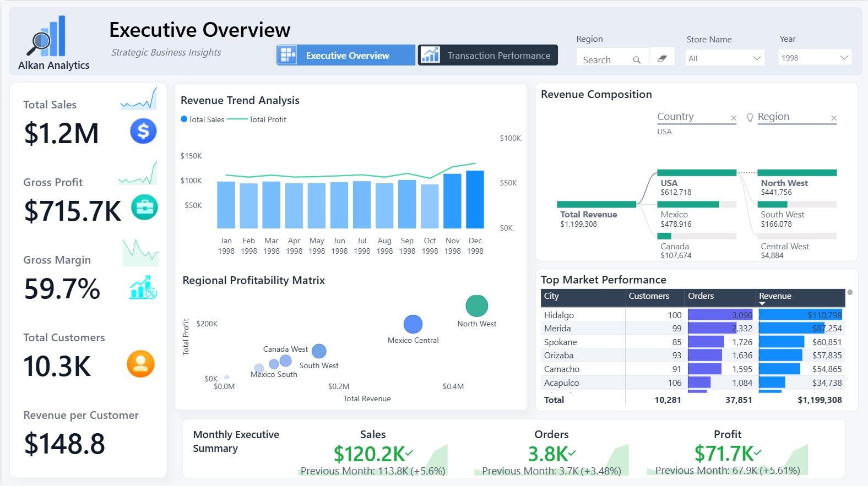Click the magnifier icon in Region search
This screenshot has width=868, height=486.
637,59
